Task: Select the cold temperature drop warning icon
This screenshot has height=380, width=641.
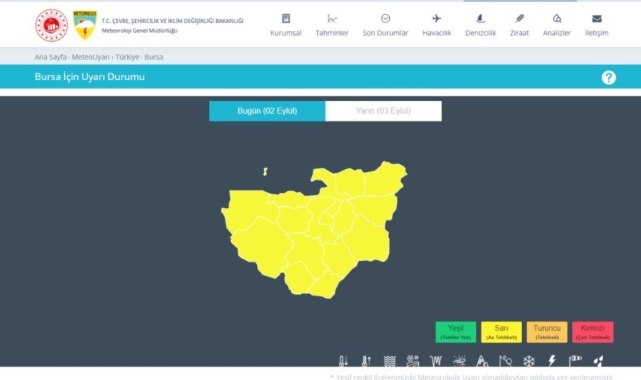Action: click(x=343, y=361)
